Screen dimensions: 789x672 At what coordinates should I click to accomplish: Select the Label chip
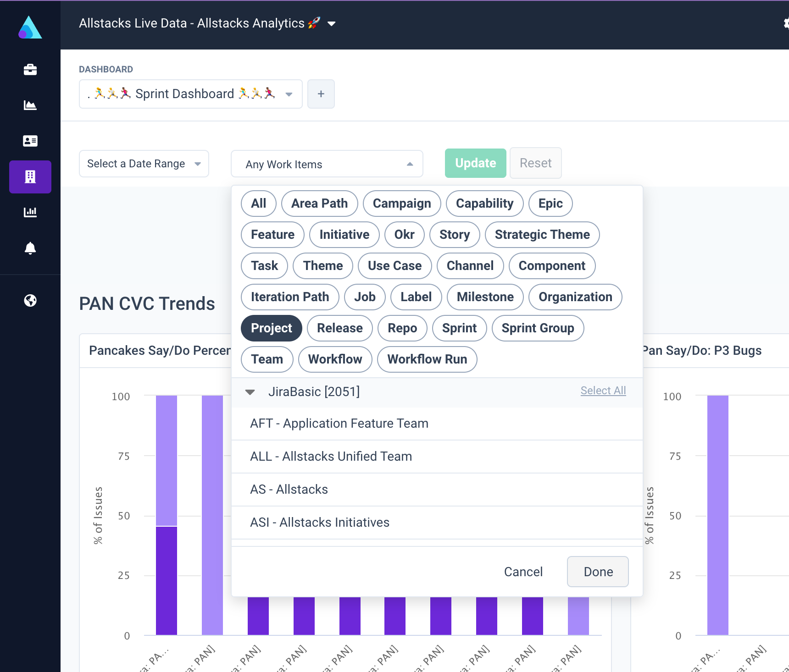[x=416, y=297]
